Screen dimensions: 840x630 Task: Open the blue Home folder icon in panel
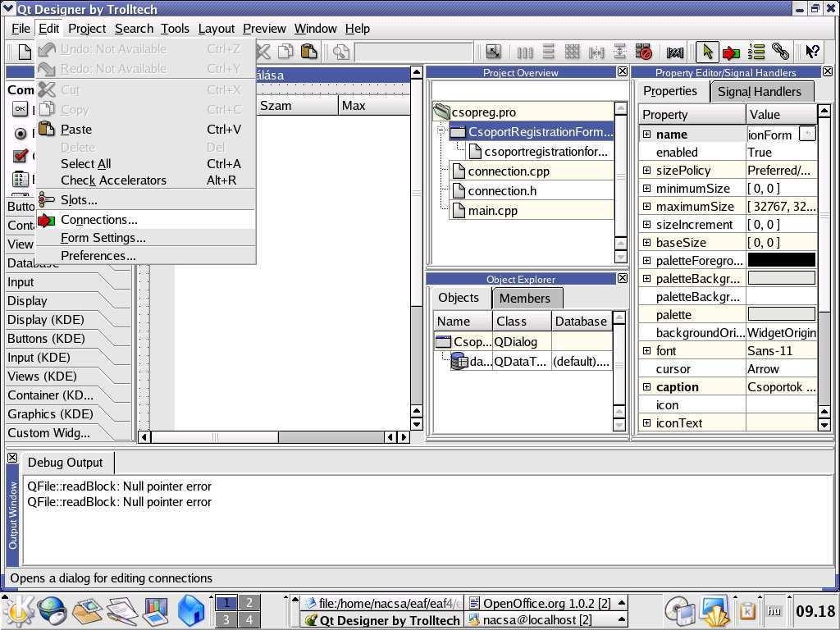coord(190,611)
